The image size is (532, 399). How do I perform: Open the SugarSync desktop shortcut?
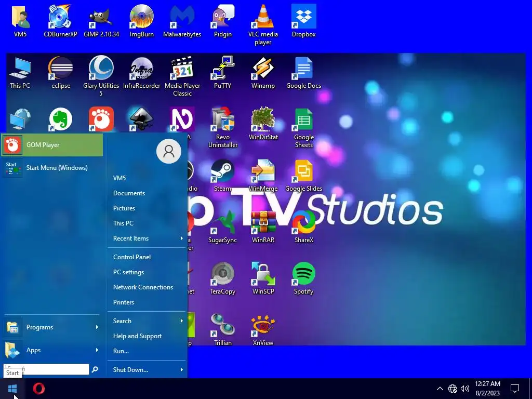(222, 227)
